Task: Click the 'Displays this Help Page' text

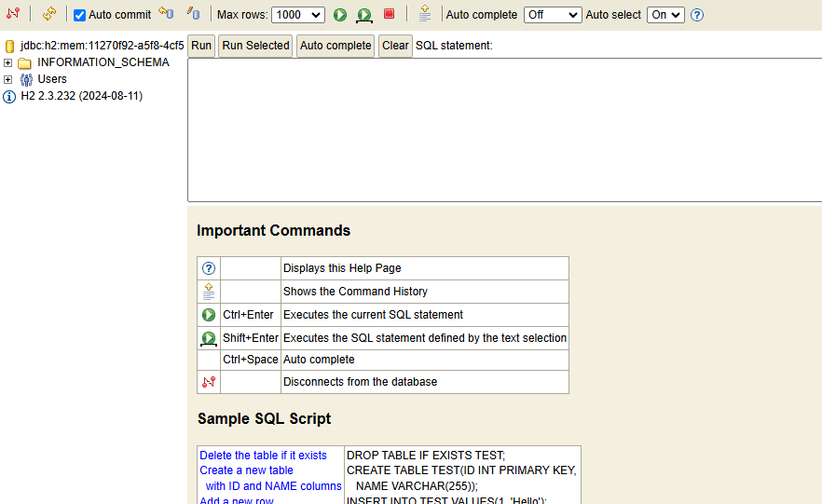Action: point(342,268)
